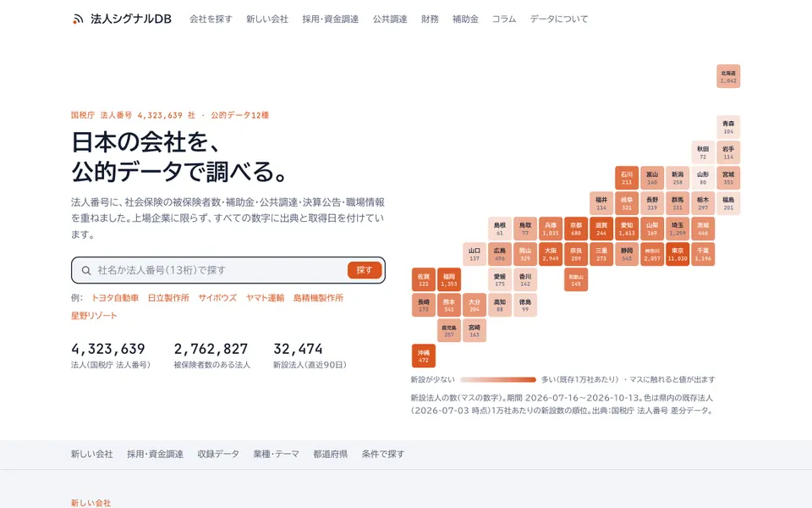Select the 秋田 map tile
This screenshot has width=812, height=508.
pos(703,152)
